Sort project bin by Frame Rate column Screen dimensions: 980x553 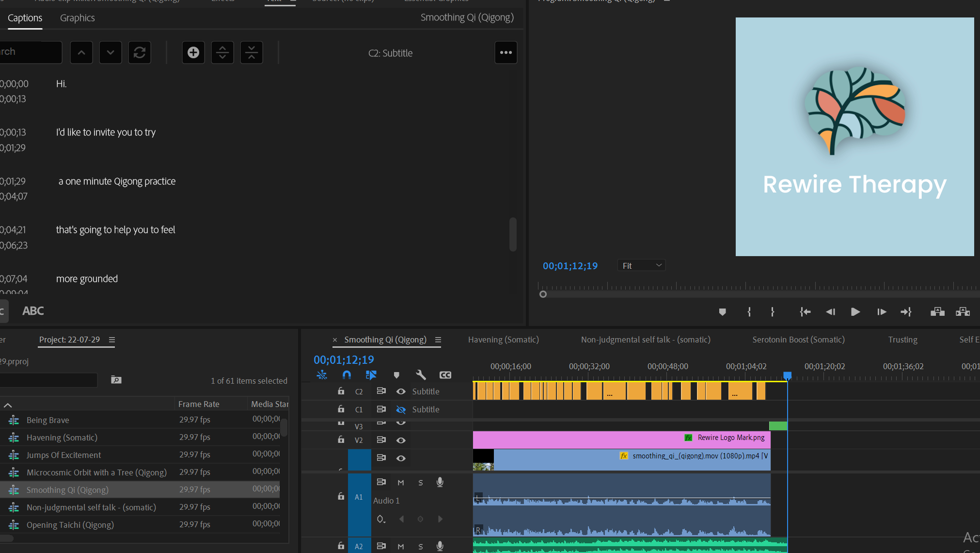pos(199,404)
